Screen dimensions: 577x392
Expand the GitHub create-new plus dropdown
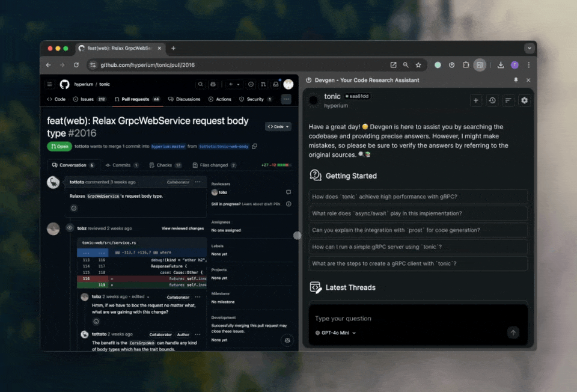[x=234, y=84]
